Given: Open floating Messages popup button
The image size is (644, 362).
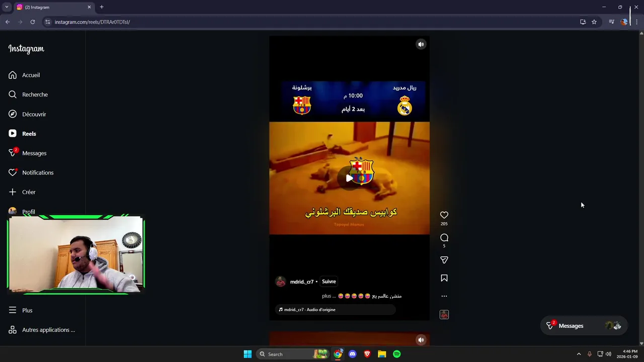Looking at the screenshot, I should [x=584, y=326].
